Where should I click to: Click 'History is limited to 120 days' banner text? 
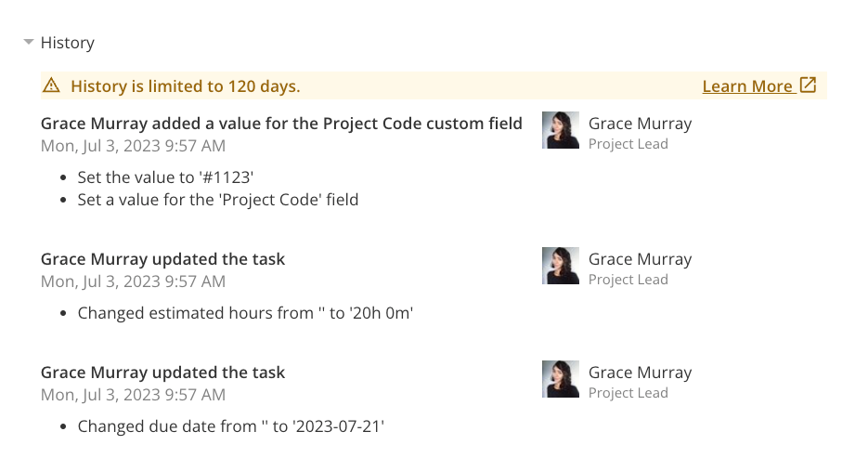pyautogui.click(x=186, y=86)
